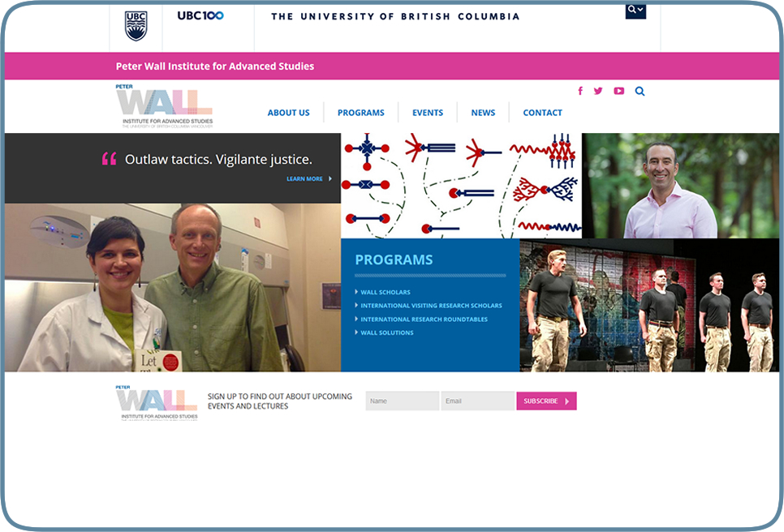Click the pink quotation mark icon
The width and height of the screenshot is (784, 532).
tap(109, 159)
